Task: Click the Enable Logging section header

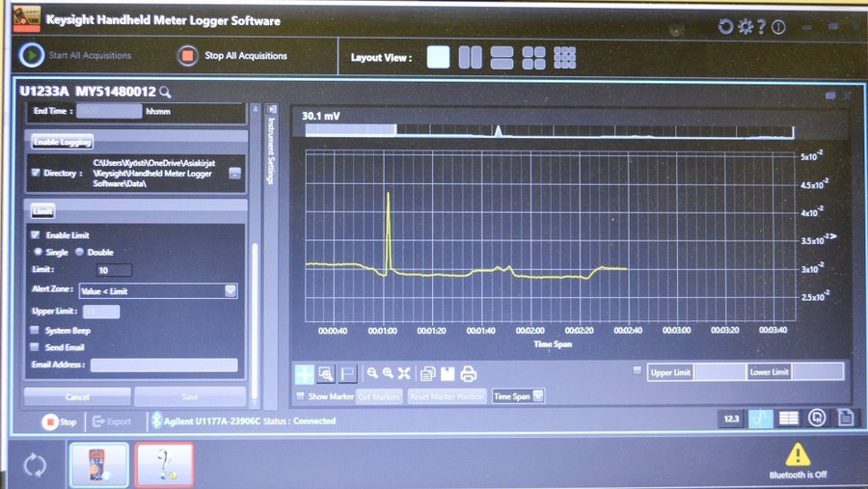Action: click(62, 142)
